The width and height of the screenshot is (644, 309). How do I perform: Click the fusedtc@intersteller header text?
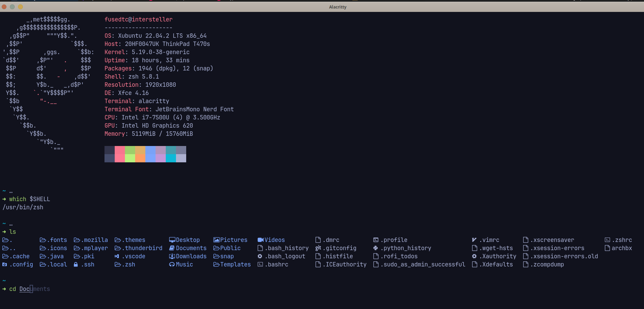coord(139,19)
